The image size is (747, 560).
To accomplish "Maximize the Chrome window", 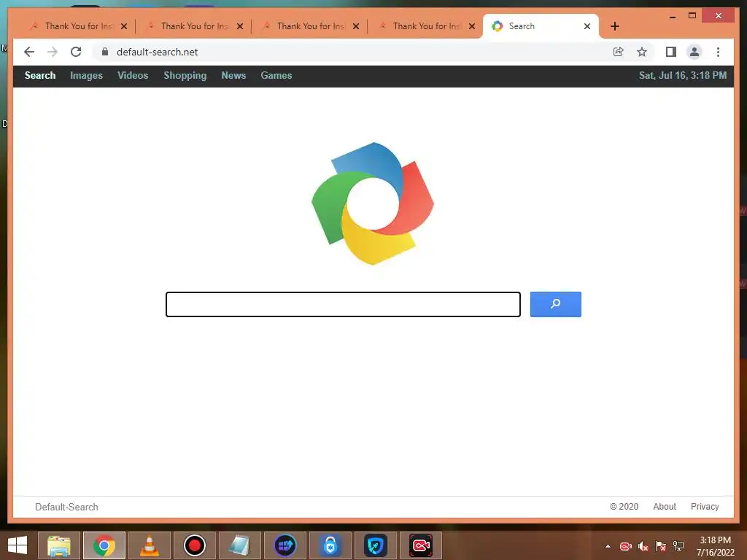I will pos(692,16).
